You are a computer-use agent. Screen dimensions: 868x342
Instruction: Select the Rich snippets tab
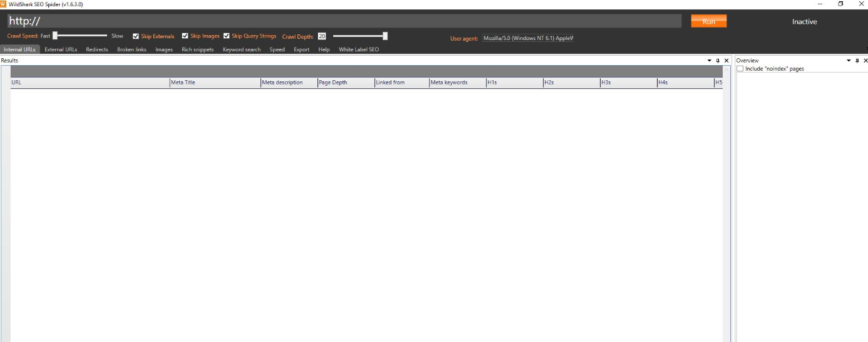click(198, 49)
